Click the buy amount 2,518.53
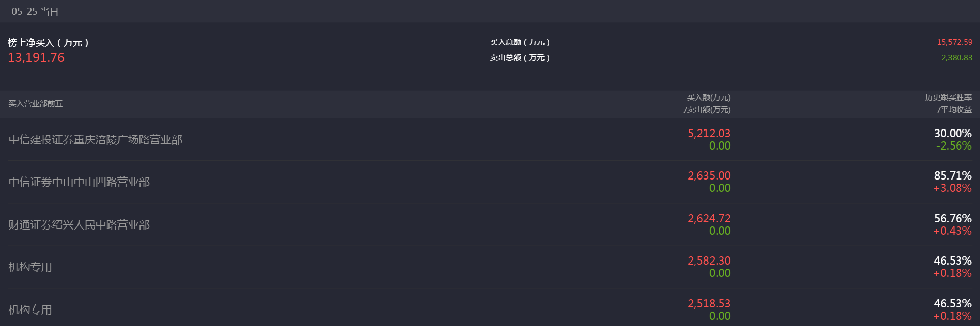 pos(709,304)
